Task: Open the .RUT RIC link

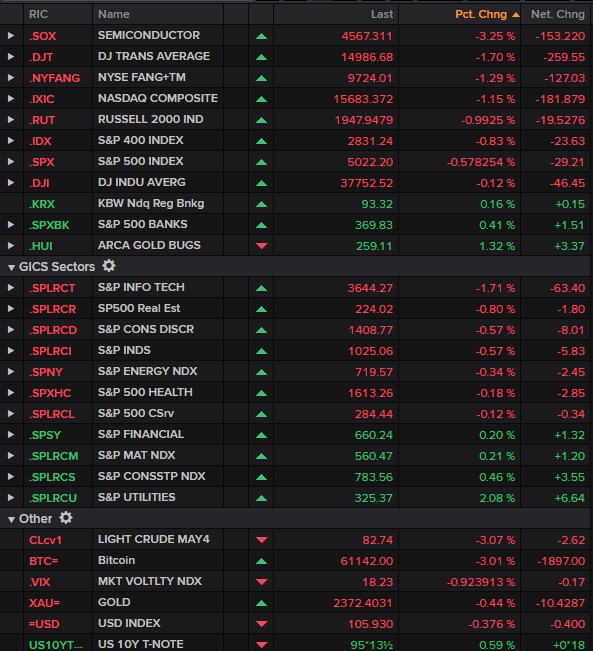Action: pyautogui.click(x=42, y=120)
